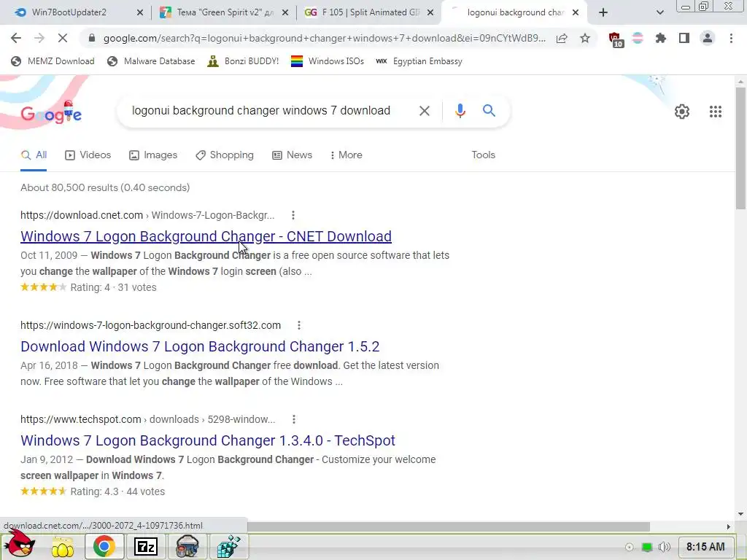Go back to the previous page
Screen dimensions: 747x560
(16, 38)
